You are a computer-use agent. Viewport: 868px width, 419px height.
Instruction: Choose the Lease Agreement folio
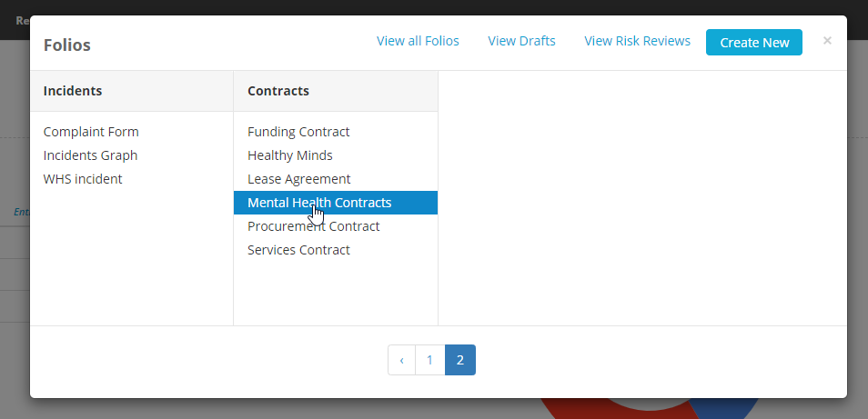pos(298,179)
